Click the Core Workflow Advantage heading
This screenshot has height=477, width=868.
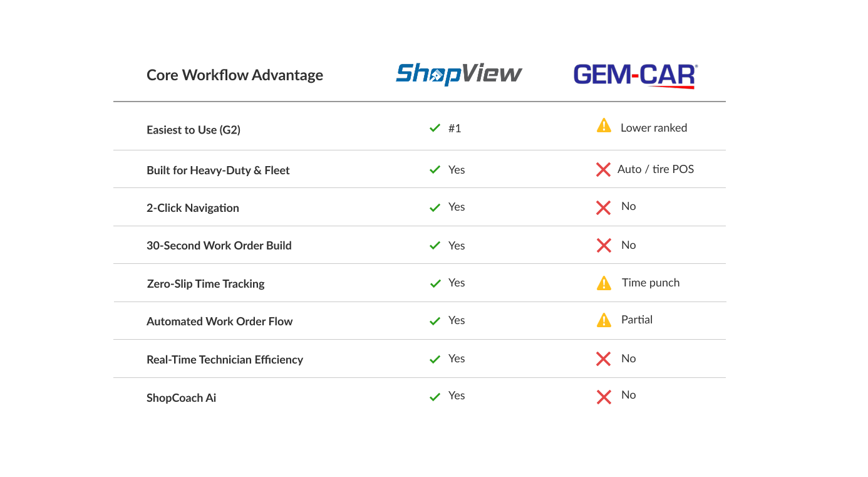(235, 75)
